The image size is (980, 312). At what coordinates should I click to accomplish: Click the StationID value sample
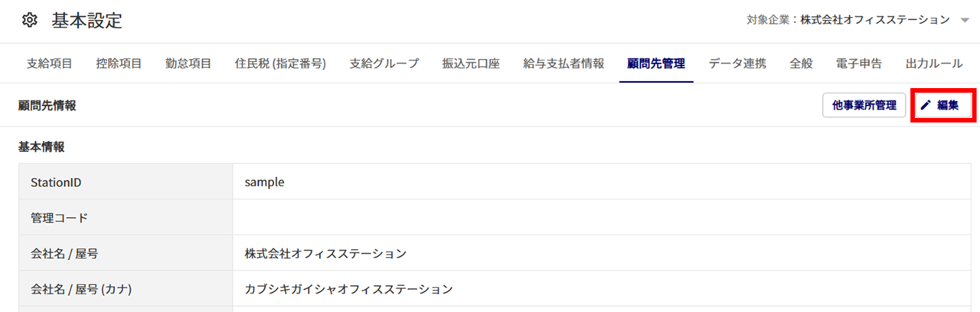265,182
